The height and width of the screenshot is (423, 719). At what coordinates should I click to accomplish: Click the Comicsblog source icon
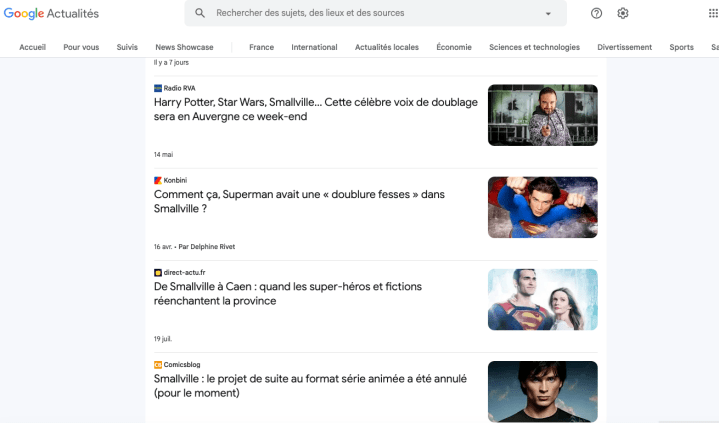tap(158, 364)
